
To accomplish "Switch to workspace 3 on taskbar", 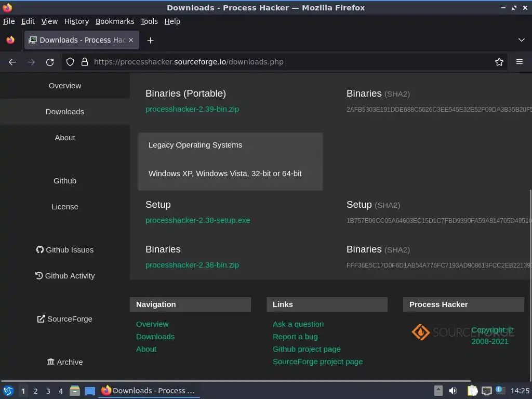I will [x=48, y=391].
